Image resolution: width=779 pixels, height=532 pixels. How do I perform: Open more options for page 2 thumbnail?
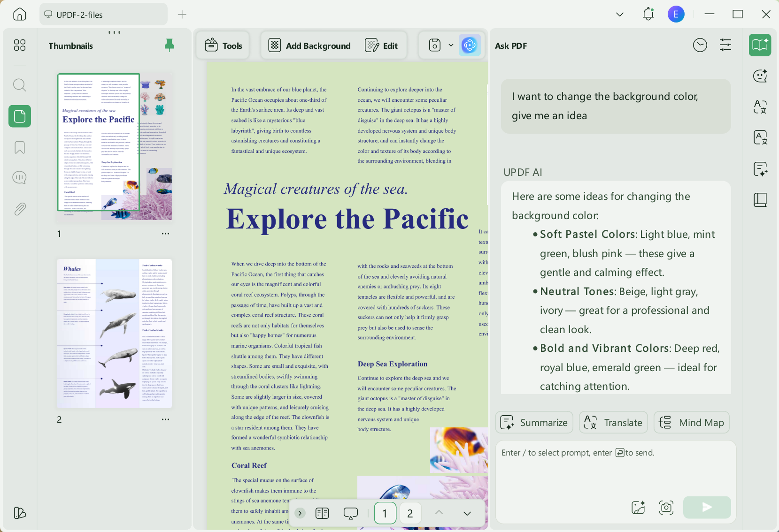coord(165,419)
